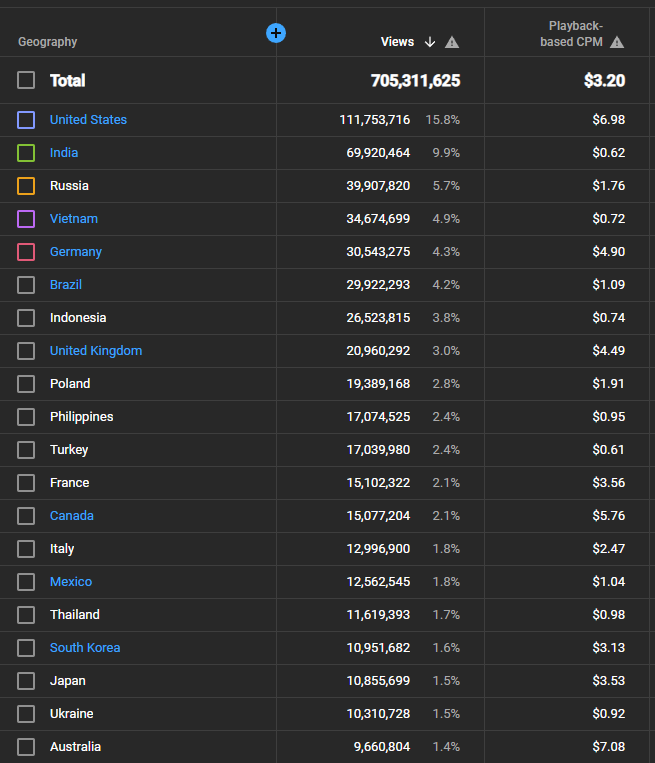Check the Thailand row checkbox

pos(26,615)
